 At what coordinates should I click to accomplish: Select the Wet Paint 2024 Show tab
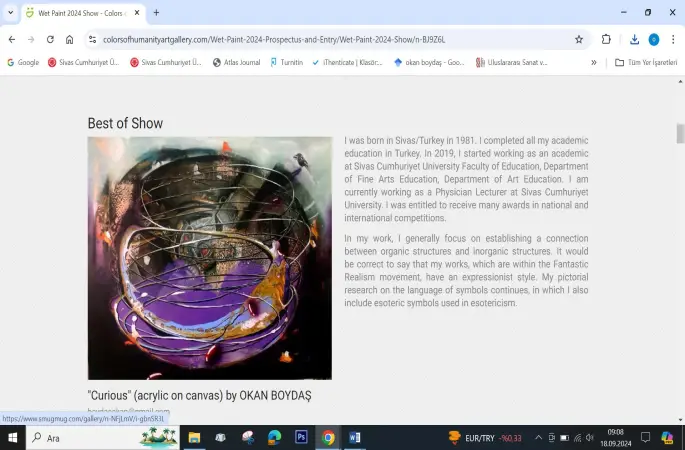[x=80, y=13]
